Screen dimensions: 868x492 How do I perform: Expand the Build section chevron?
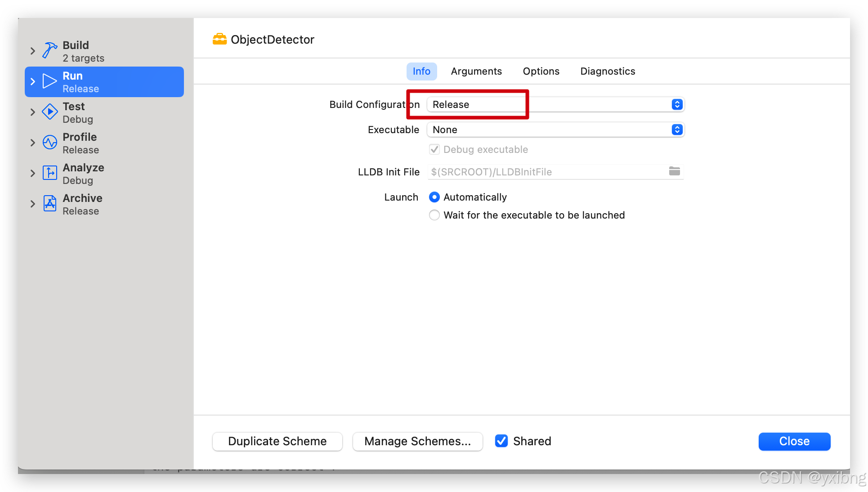(32, 51)
